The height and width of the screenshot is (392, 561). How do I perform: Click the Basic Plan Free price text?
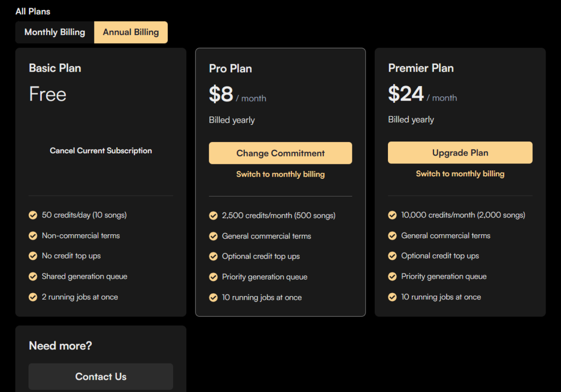pos(47,94)
